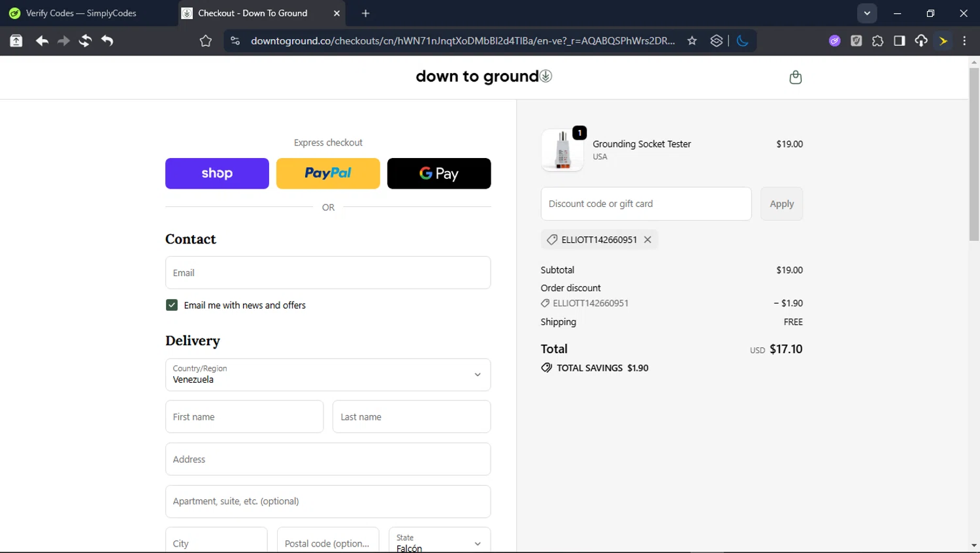Click the page vertical scrollbar thumb
The width and height of the screenshot is (980, 553).
(x=973, y=154)
